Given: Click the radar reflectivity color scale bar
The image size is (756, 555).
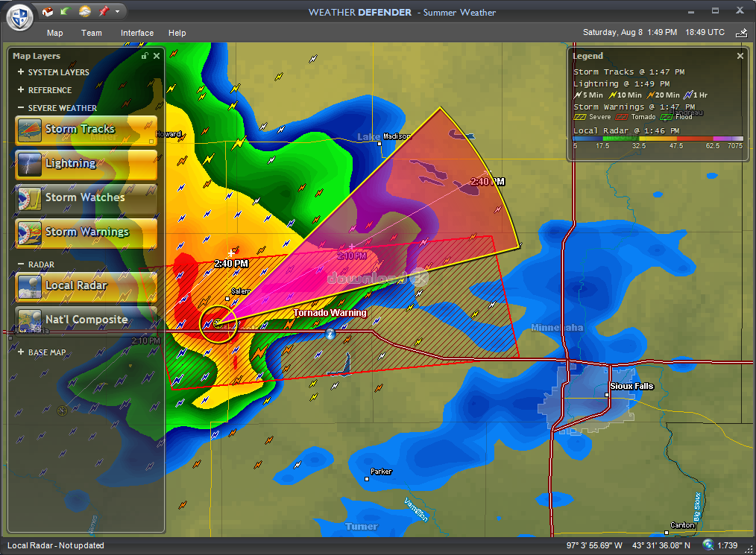Looking at the screenshot, I should tap(658, 139).
